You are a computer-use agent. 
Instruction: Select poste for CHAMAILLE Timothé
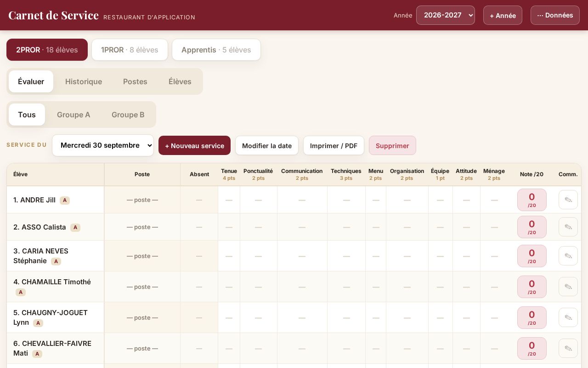[x=142, y=287]
